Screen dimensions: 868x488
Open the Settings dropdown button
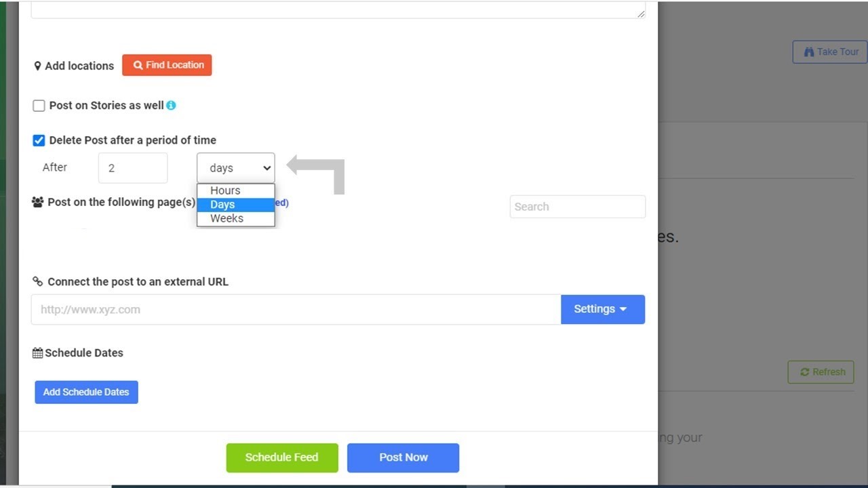click(602, 309)
